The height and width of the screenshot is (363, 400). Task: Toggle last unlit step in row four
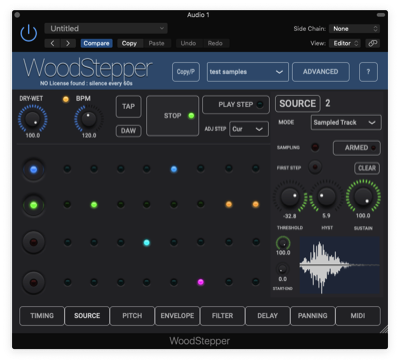tap(255, 282)
